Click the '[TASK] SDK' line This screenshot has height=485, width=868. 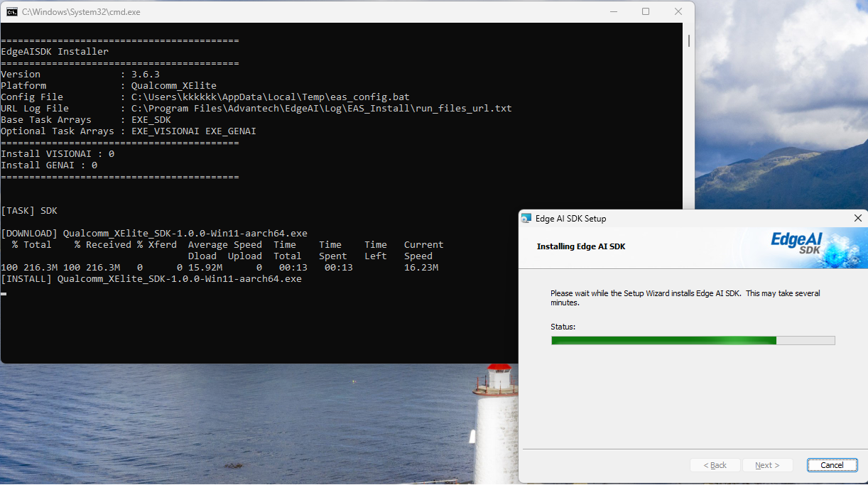click(29, 210)
